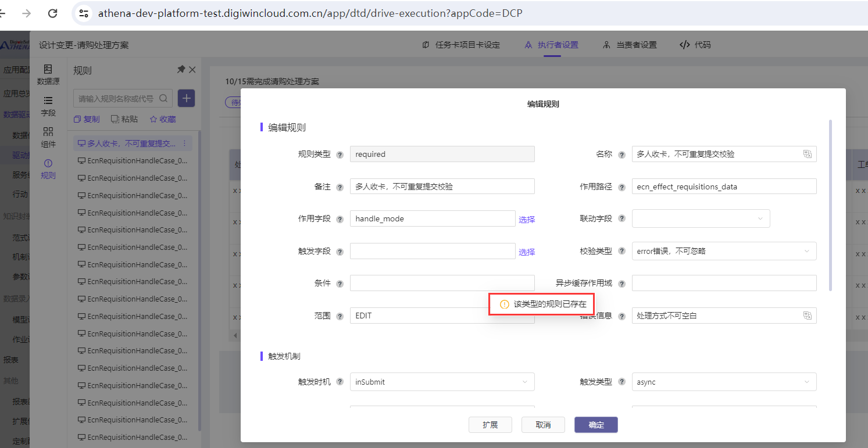Click 收藏 in rules toolbar
The width and height of the screenshot is (868, 448).
click(x=163, y=119)
